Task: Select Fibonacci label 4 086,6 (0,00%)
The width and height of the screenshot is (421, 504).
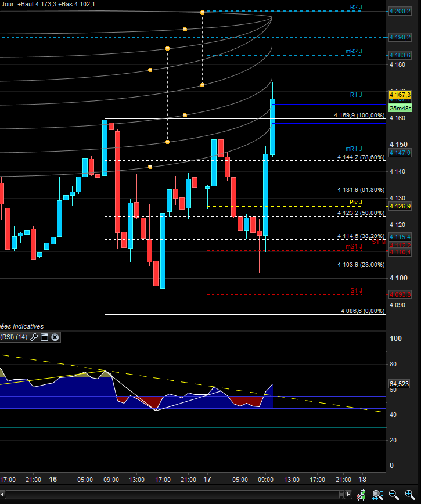Action: pos(362,311)
